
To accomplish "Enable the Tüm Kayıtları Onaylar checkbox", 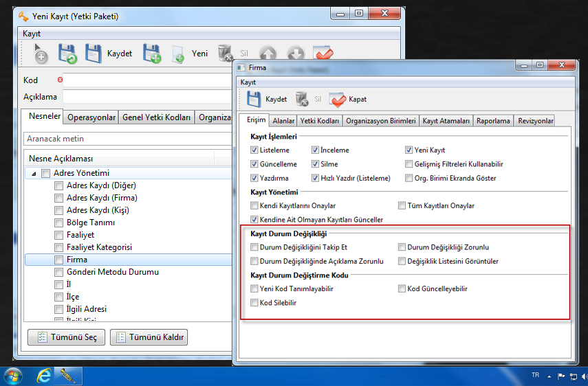I will tap(402, 205).
